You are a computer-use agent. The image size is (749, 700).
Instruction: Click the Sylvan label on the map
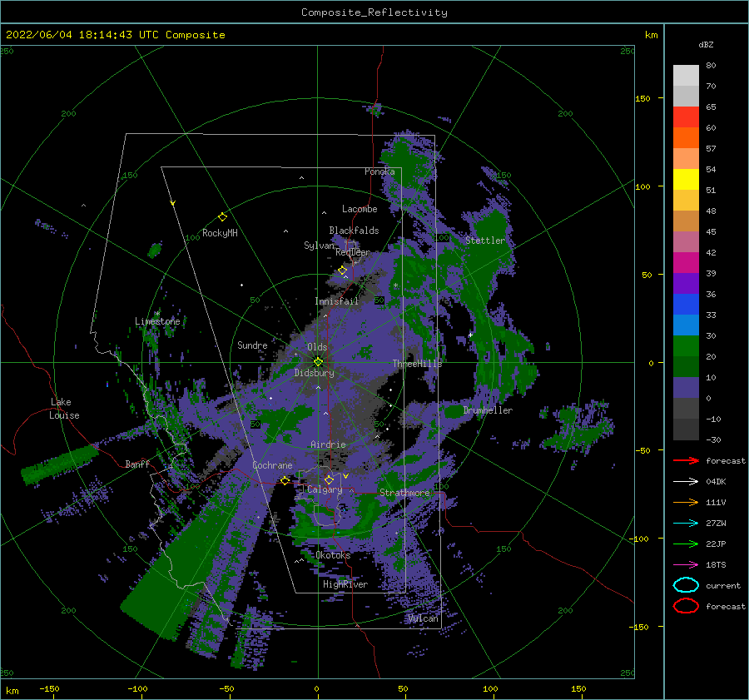pyautogui.click(x=319, y=246)
